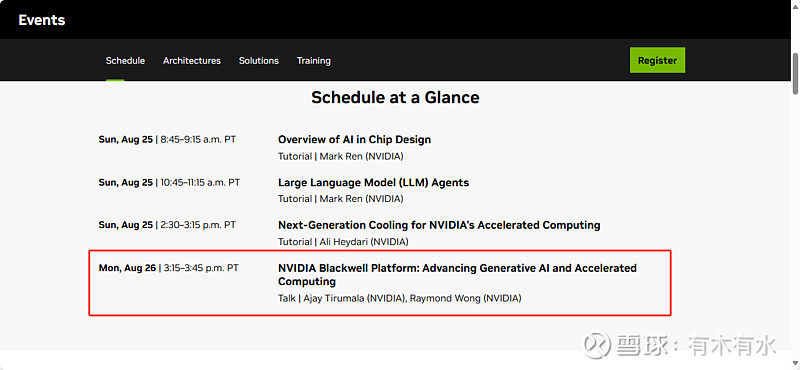The width and height of the screenshot is (800, 370).
Task: Click the Schedule at a Glance heading
Action: 395,97
